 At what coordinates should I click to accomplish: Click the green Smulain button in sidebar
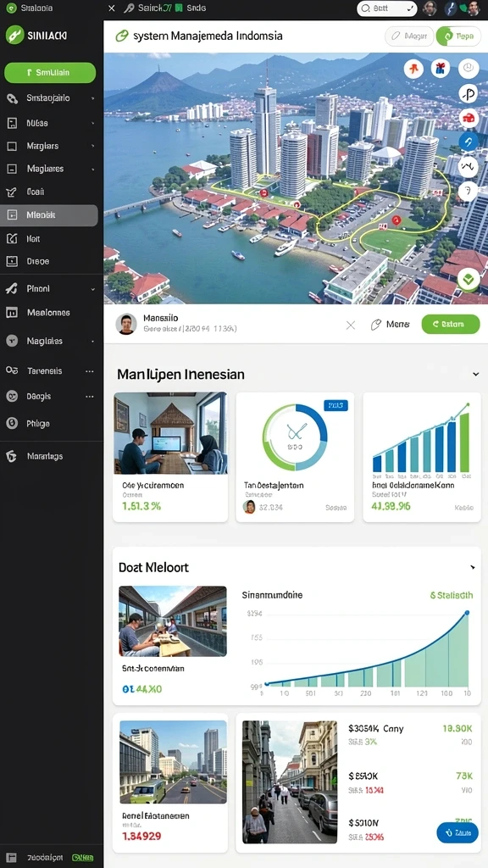(50, 73)
